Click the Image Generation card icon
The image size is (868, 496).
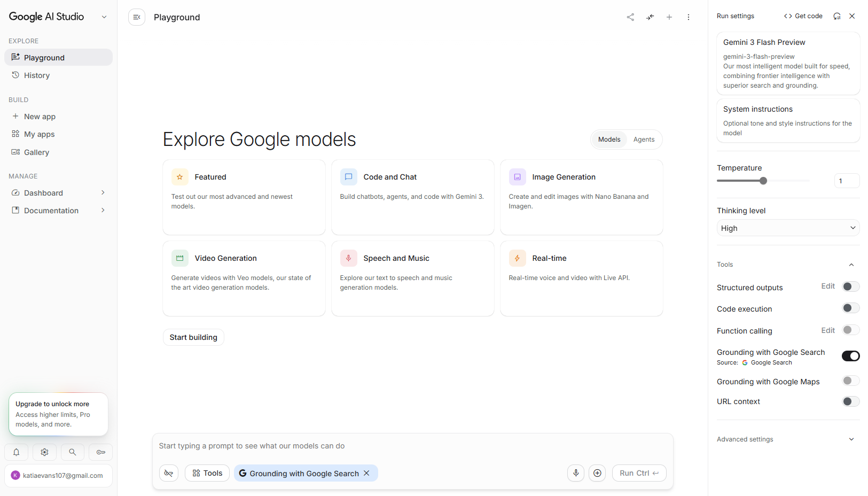click(518, 177)
